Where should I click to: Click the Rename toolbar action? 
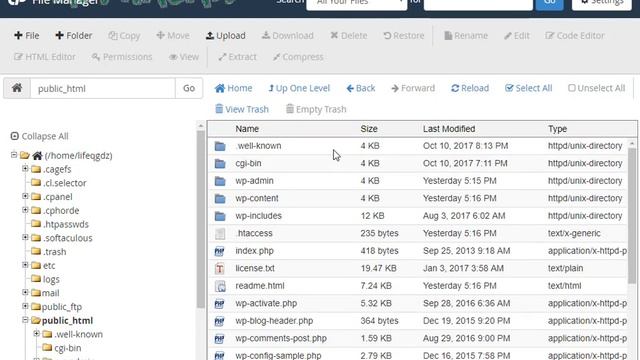466,36
